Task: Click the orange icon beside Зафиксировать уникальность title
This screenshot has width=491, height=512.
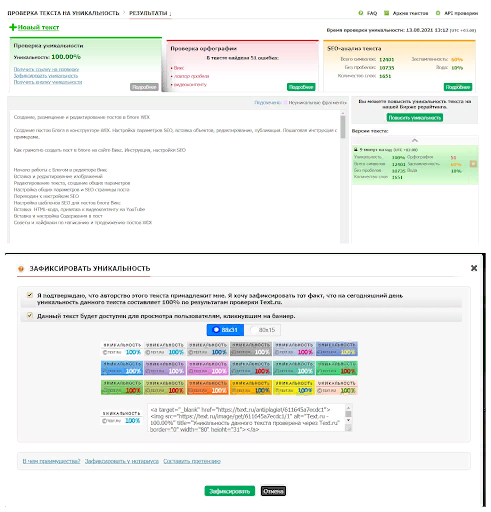Action: point(21,269)
